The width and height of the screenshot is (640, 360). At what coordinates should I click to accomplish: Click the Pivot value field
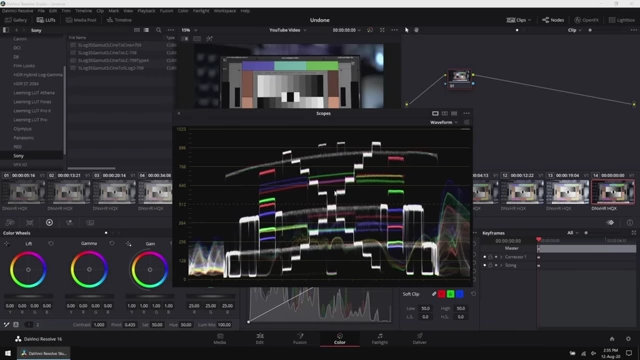click(130, 325)
